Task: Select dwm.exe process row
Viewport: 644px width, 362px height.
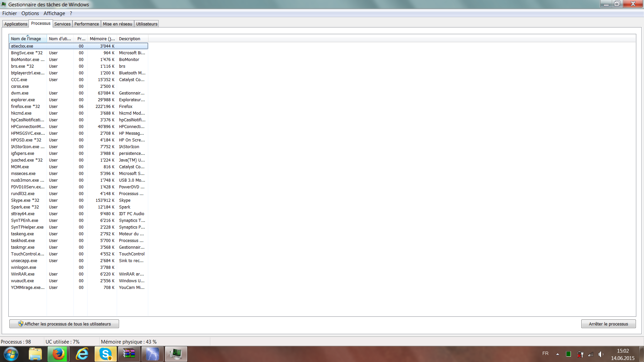Action: [x=78, y=93]
